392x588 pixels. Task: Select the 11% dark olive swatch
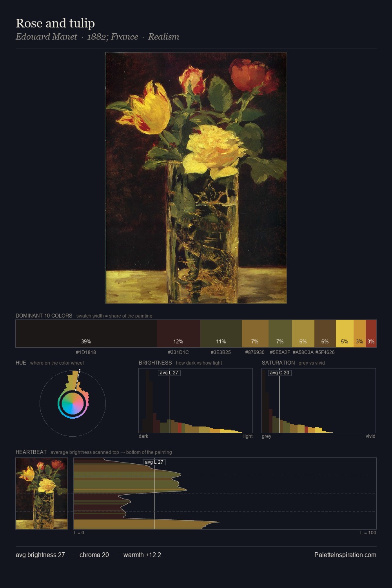pos(221,334)
